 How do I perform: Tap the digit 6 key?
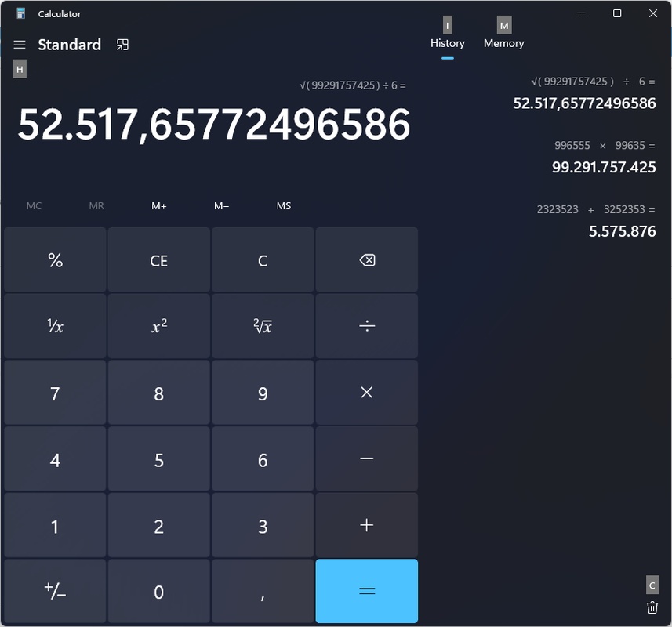point(263,458)
